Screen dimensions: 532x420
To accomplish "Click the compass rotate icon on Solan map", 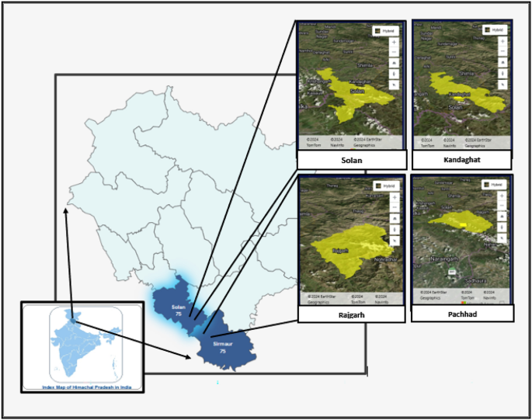I will click(394, 74).
